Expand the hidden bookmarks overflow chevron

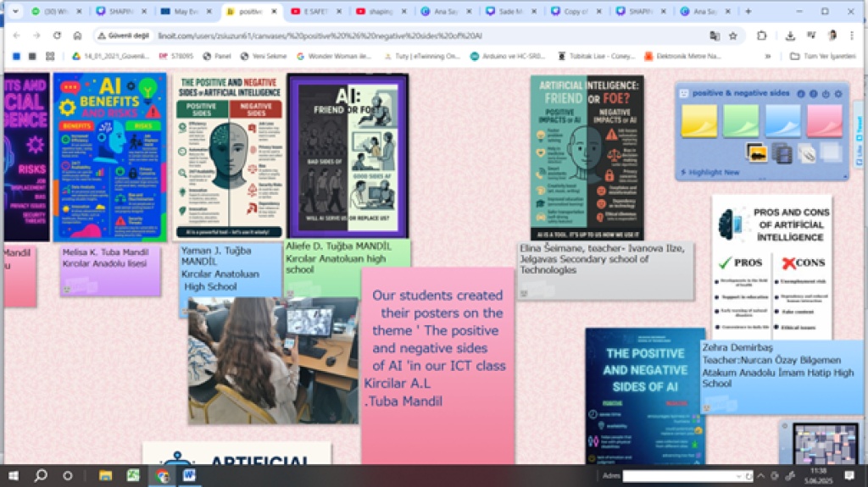[x=768, y=56]
